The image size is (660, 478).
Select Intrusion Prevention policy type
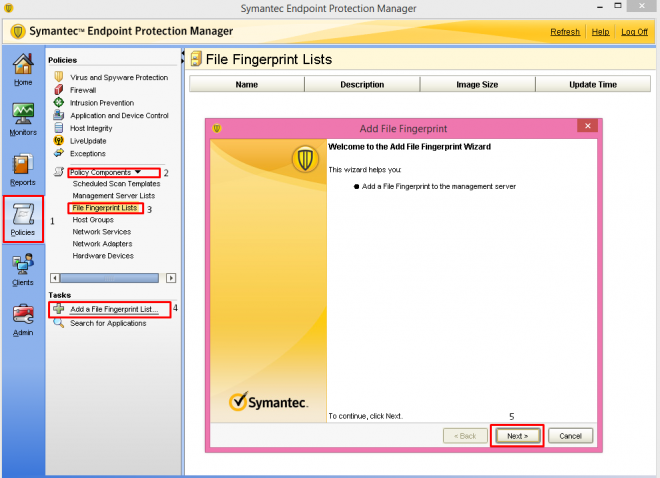[102, 103]
